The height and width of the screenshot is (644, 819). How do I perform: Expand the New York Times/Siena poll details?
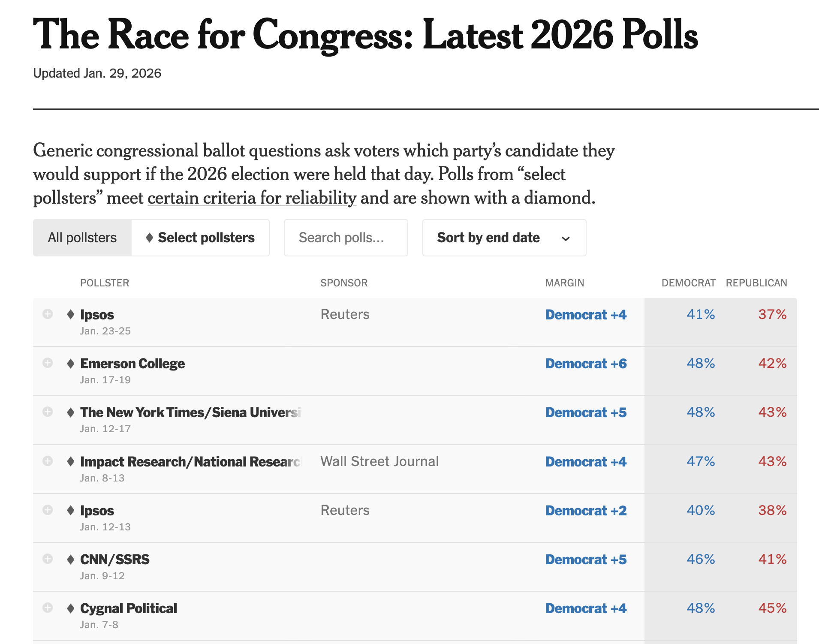pos(48,412)
